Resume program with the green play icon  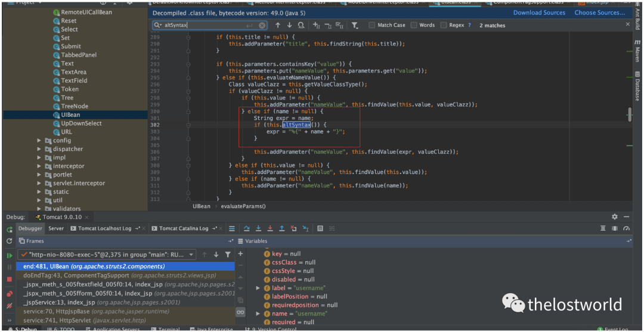[10, 255]
